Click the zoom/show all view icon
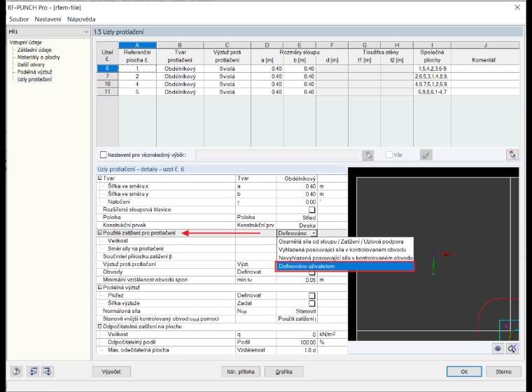Screen dimensions: 532x392 [x=512, y=348]
